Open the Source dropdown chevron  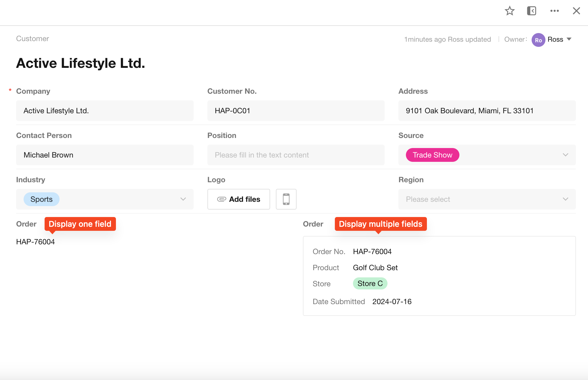click(565, 155)
